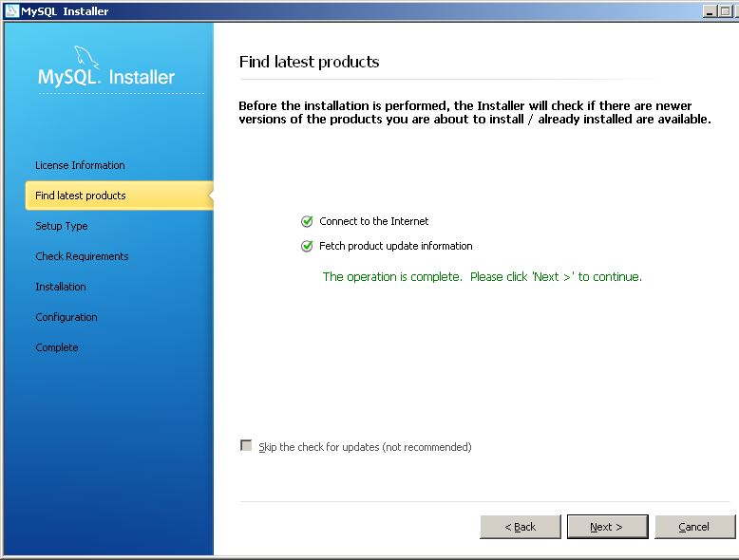Click the green check beside Connect to the Internet
The height and width of the screenshot is (560, 739).
(307, 221)
